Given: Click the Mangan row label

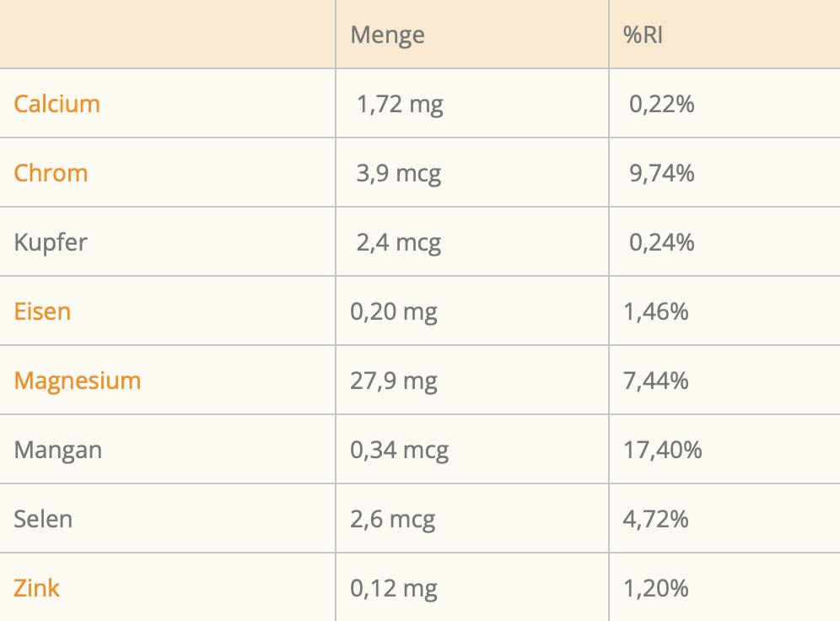Looking at the screenshot, I should point(57,450).
